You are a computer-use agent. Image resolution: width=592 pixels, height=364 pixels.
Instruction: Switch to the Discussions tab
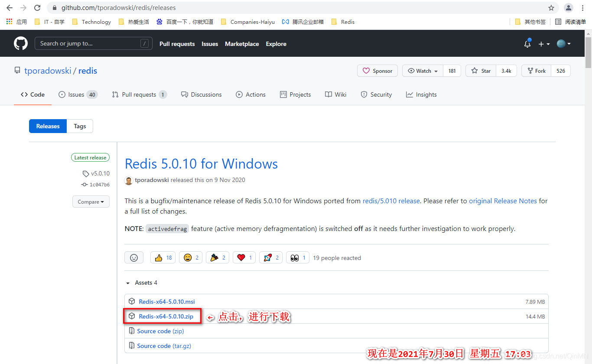201,94
